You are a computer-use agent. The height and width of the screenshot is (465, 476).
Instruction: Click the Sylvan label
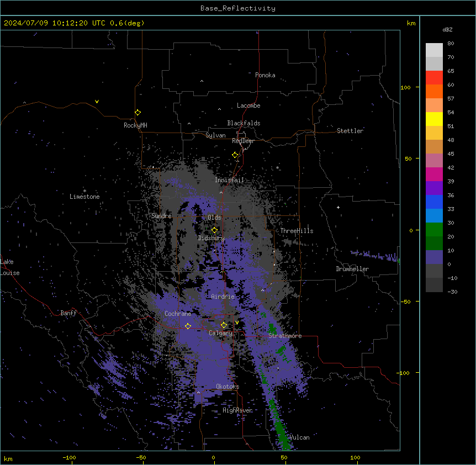coord(215,135)
